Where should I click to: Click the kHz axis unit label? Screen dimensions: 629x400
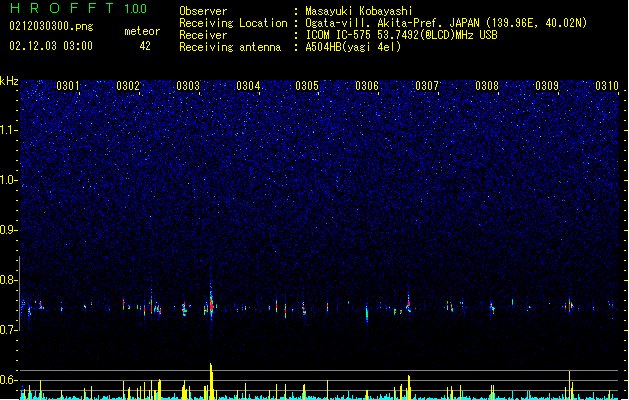tap(9, 81)
